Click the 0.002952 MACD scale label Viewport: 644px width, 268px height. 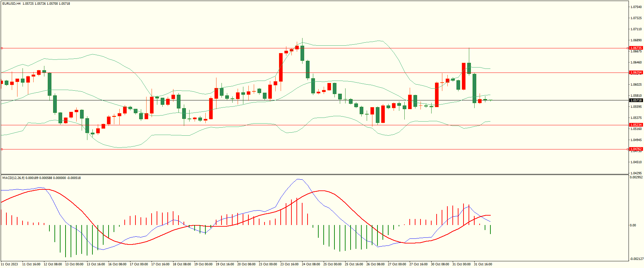[636, 177]
